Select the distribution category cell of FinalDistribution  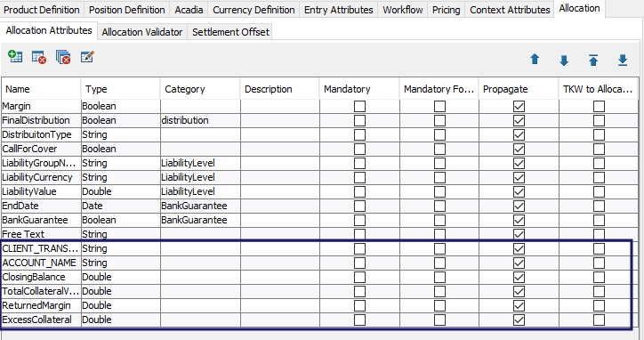200,120
